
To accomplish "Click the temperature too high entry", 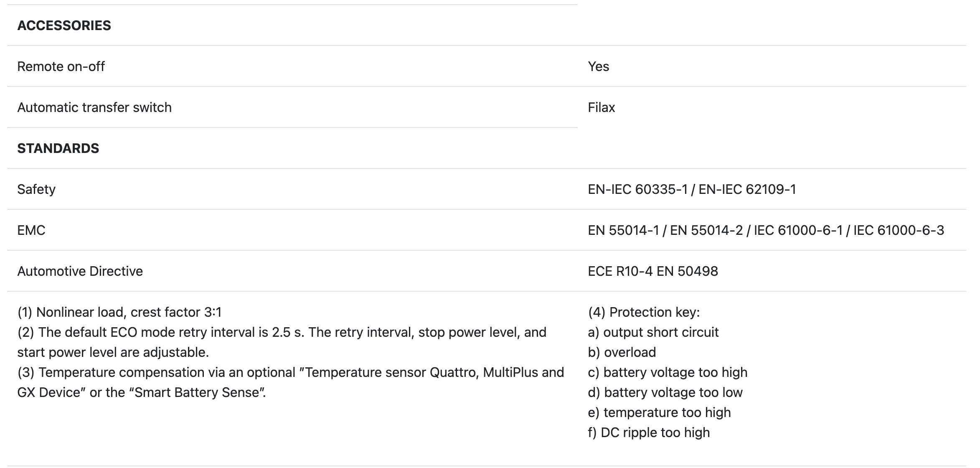I will click(659, 412).
